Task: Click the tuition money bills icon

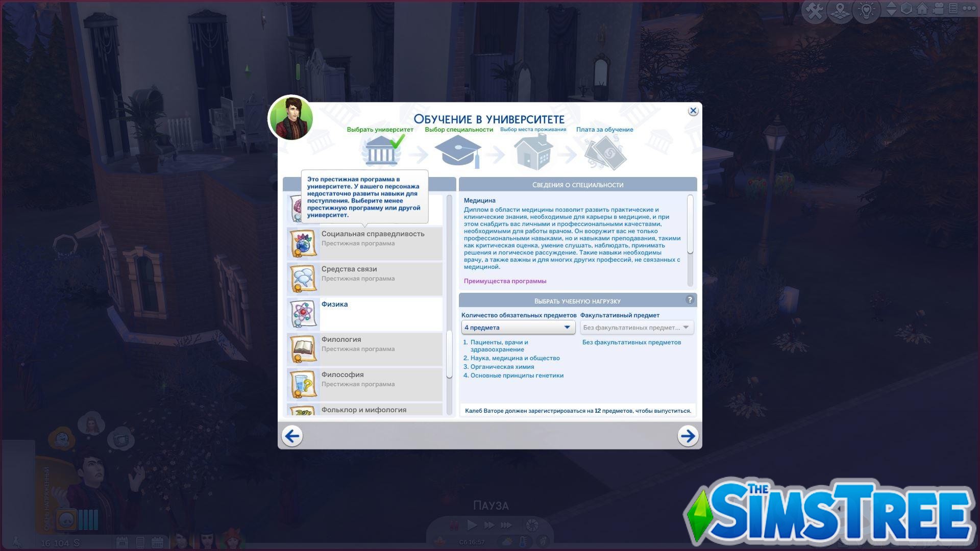Action: pyautogui.click(x=606, y=153)
